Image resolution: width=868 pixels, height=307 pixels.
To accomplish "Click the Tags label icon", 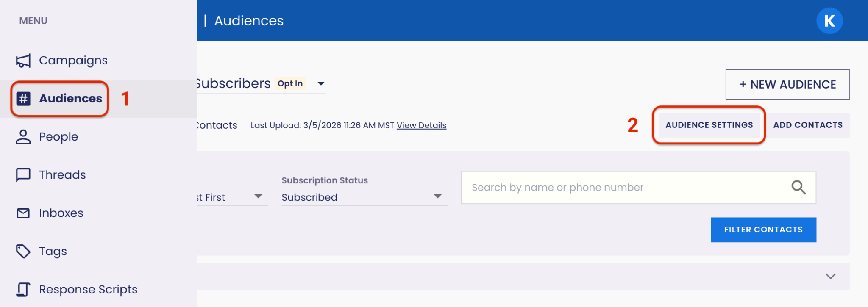I will 23,251.
